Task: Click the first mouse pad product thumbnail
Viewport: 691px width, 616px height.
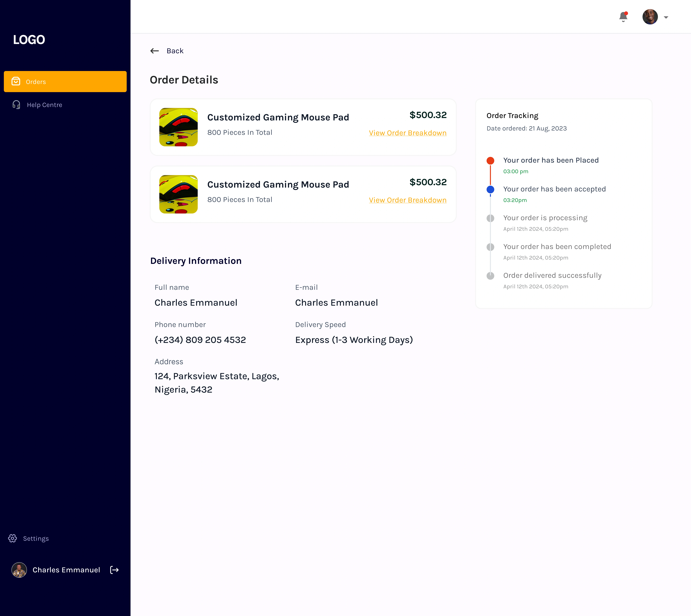Action: tap(178, 127)
